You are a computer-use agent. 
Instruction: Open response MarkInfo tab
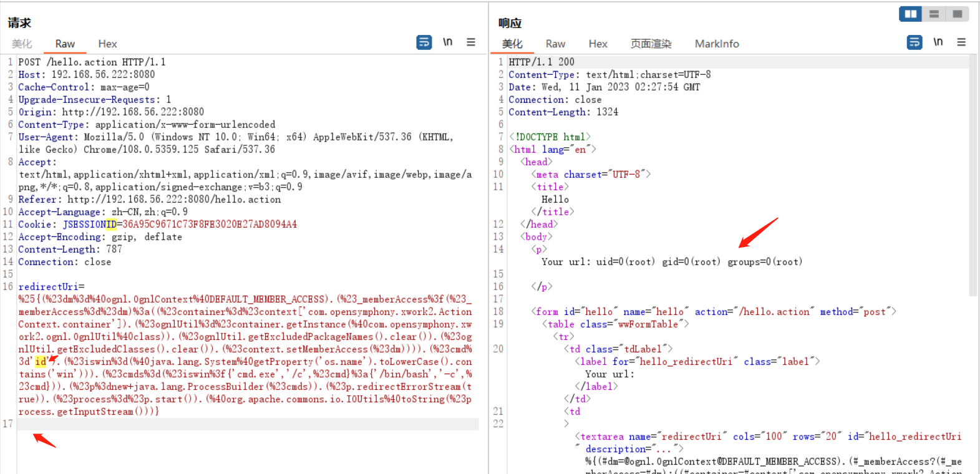point(717,44)
